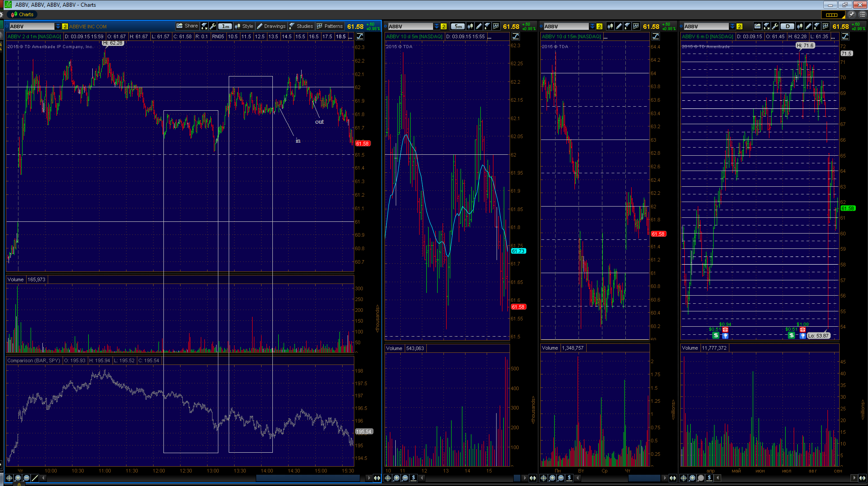Open the Style menu of first chart
Screen dimensions: 868x486
244,26
